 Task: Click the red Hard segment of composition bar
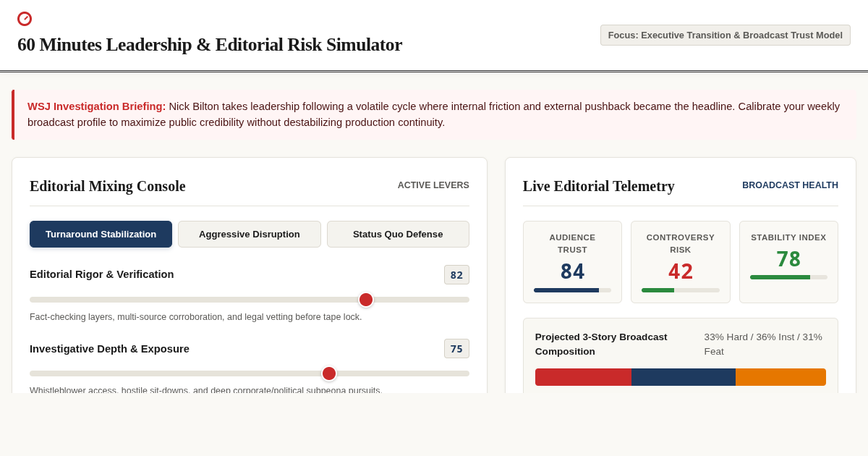pos(583,377)
